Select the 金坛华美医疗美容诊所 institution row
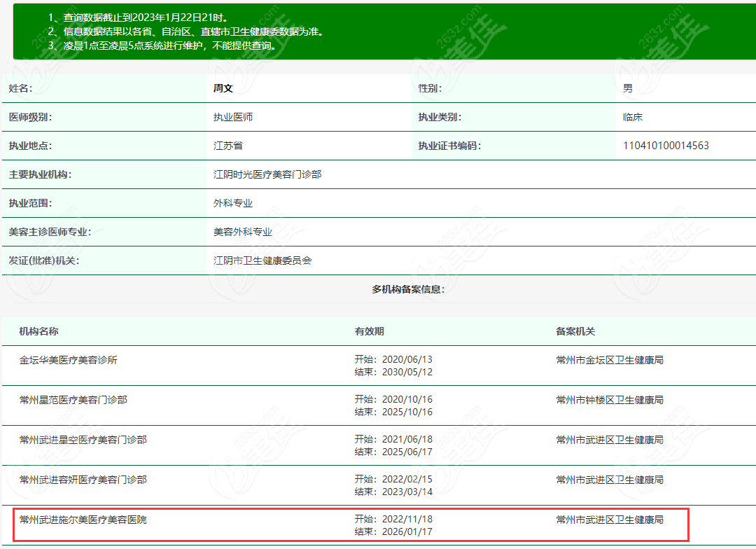Image resolution: width=756 pixels, height=549 pixels. point(69,360)
